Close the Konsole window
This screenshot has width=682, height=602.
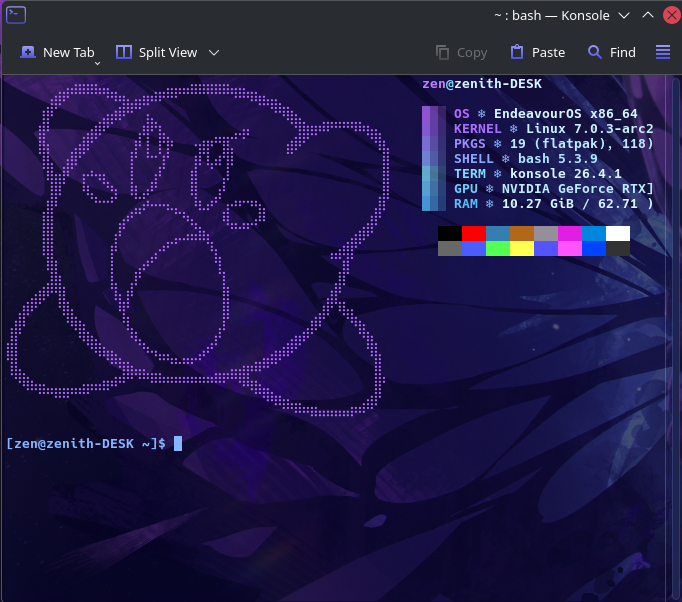point(672,15)
